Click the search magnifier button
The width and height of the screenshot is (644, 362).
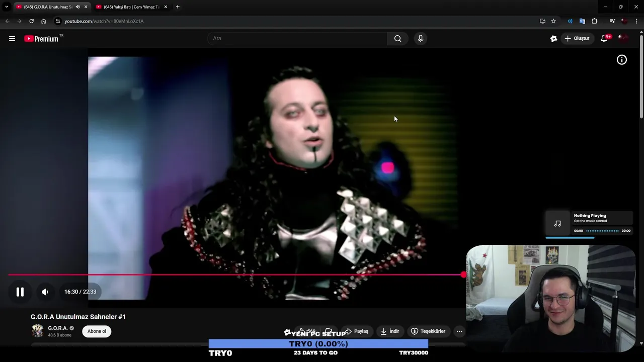tap(397, 39)
